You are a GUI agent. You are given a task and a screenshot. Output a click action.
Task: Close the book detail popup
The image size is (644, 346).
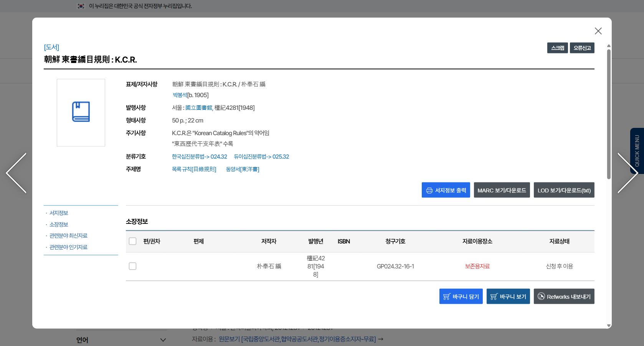598,31
